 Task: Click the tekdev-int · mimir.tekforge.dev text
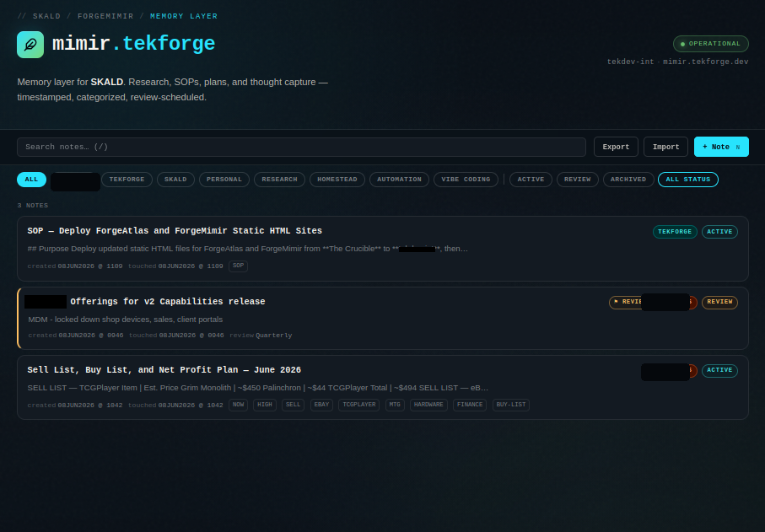click(677, 62)
